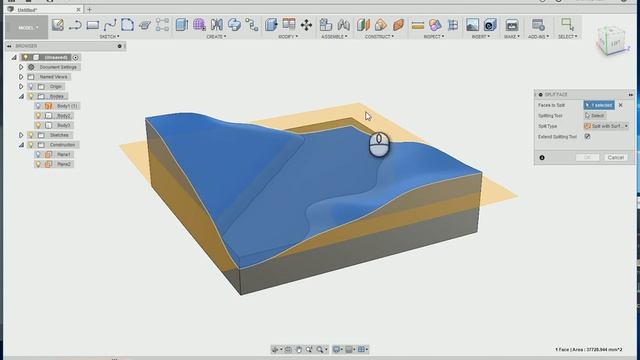This screenshot has height=360, width=640.
Task: Expand Origin tree node
Action: 21,87
